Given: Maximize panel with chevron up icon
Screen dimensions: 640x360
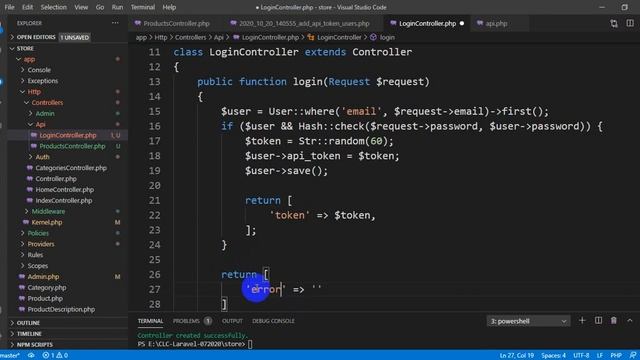Looking at the screenshot, I should tap(630, 321).
